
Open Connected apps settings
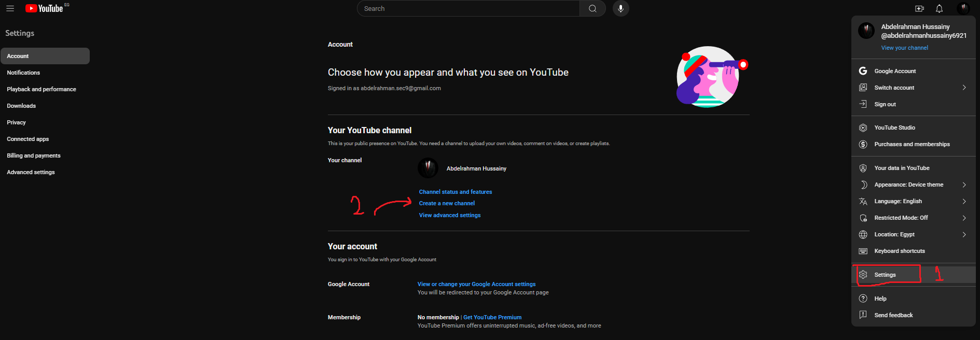(45, 139)
